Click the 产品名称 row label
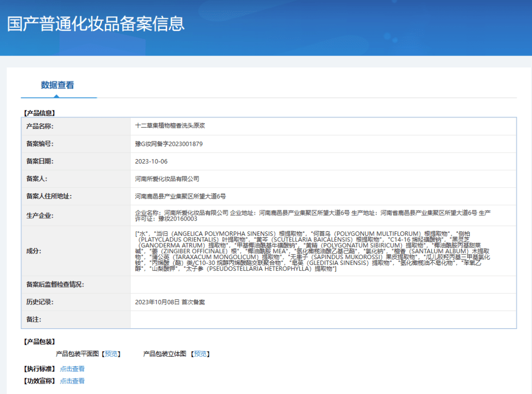 pyautogui.click(x=40, y=126)
